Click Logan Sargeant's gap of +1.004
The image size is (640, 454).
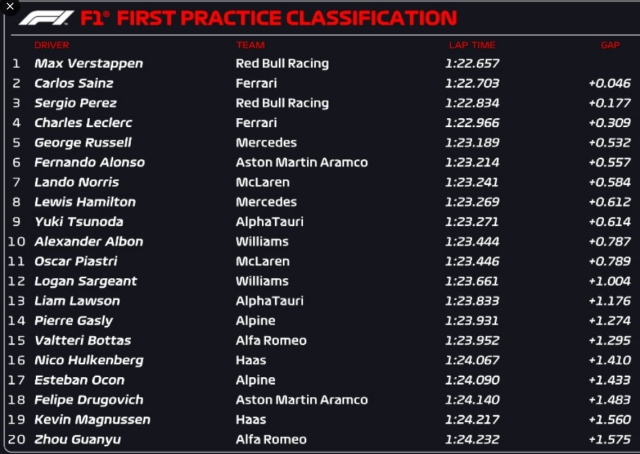pos(608,281)
